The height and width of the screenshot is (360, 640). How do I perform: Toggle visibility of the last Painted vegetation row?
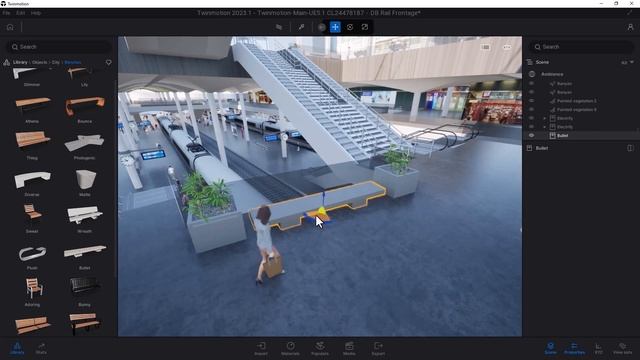coord(531,109)
